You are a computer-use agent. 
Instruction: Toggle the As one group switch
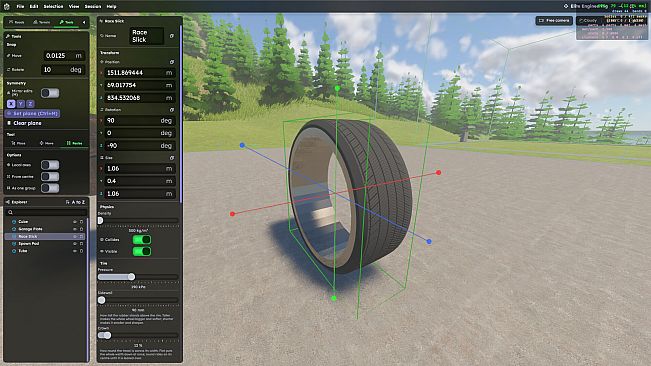50,188
